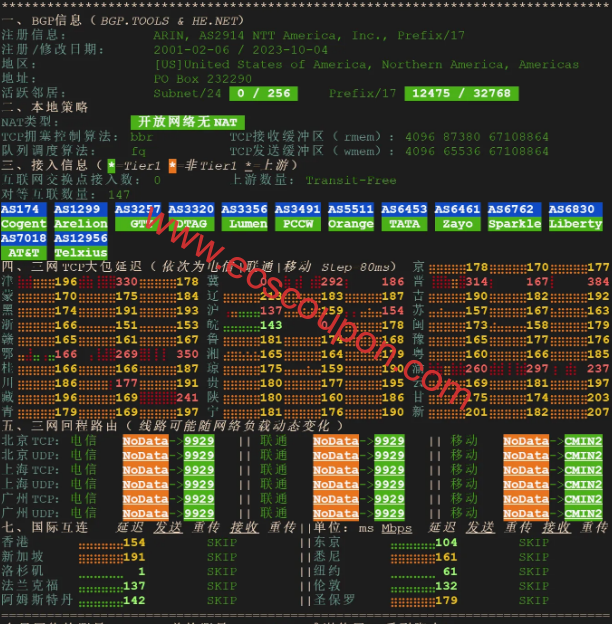Click the 香港 latency value 154
Screen dimensions: 612x624
point(134,542)
